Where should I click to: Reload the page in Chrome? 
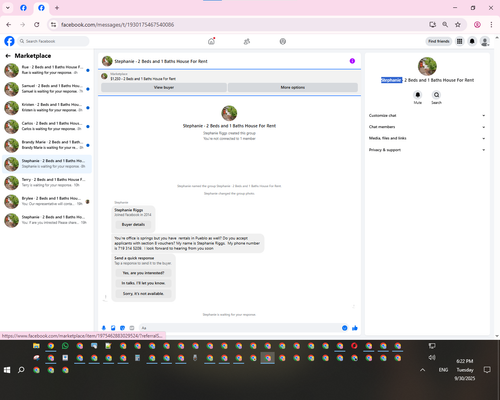(37, 25)
